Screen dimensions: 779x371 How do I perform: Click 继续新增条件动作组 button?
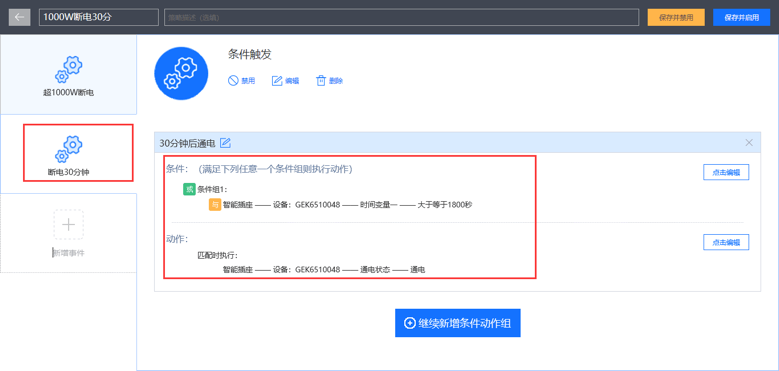pos(458,323)
